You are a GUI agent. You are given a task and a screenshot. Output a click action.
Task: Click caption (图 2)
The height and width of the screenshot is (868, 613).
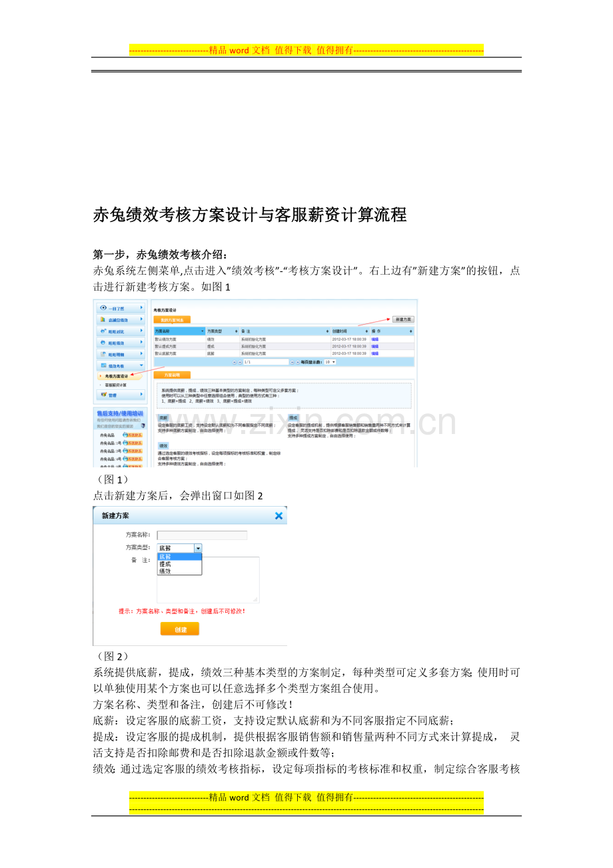[x=112, y=657]
